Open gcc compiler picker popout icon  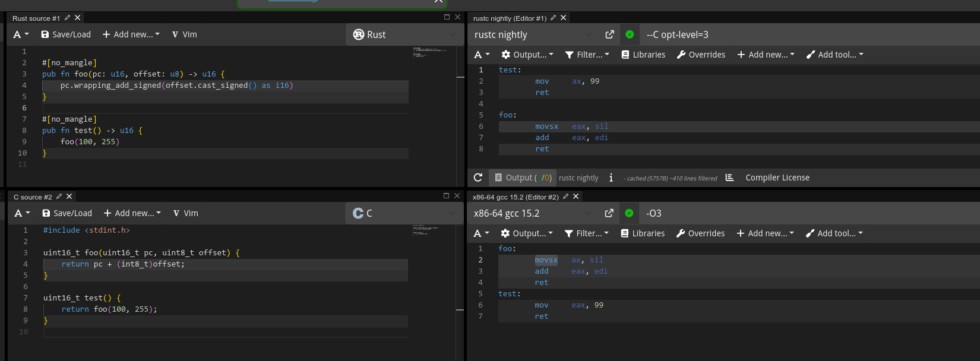[609, 213]
